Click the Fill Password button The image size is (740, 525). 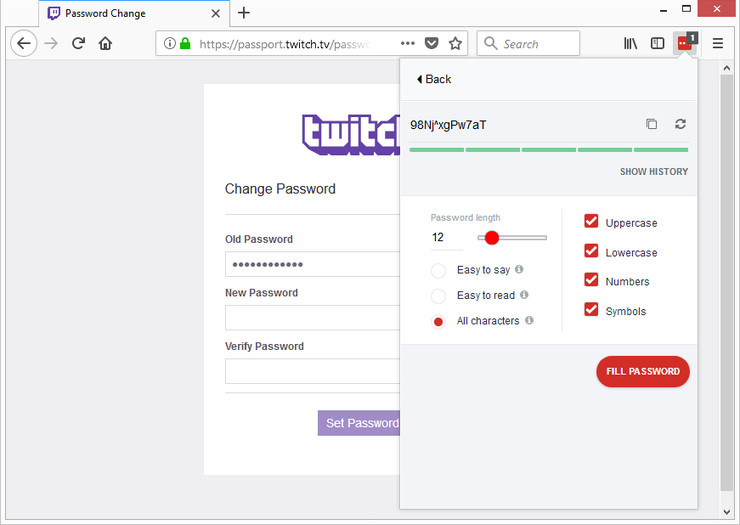[x=643, y=372]
